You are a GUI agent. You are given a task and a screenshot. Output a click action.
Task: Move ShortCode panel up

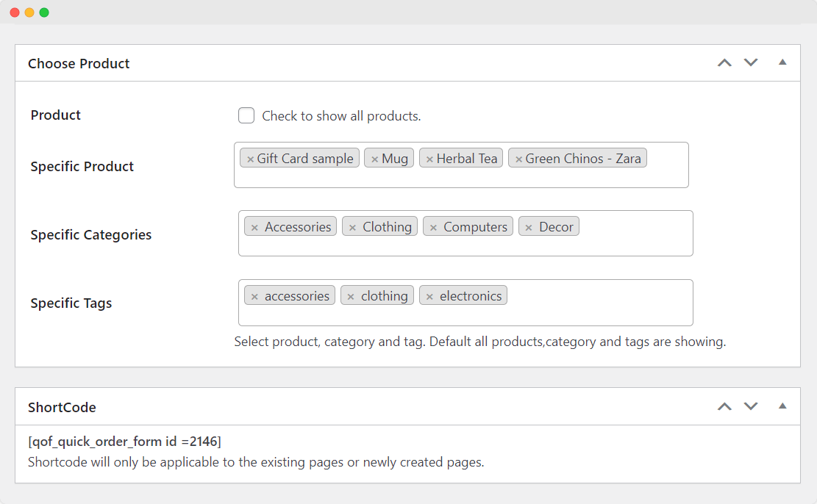(x=724, y=406)
